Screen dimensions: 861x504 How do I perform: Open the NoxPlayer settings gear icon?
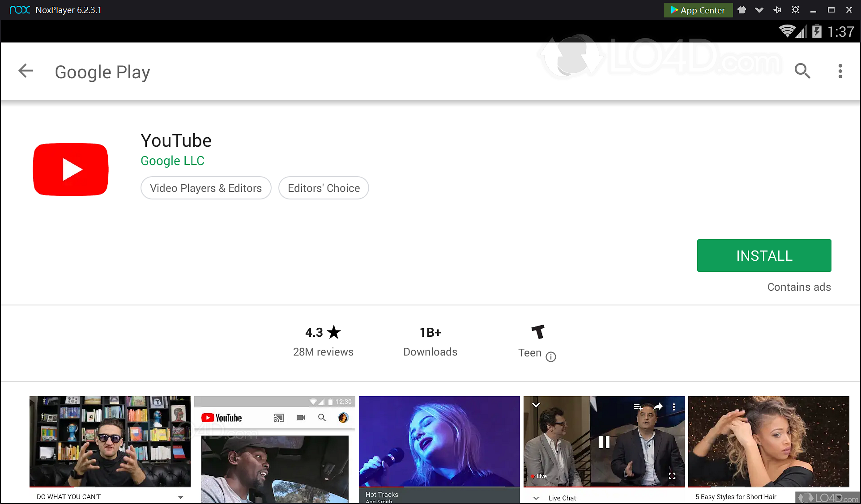pos(795,10)
